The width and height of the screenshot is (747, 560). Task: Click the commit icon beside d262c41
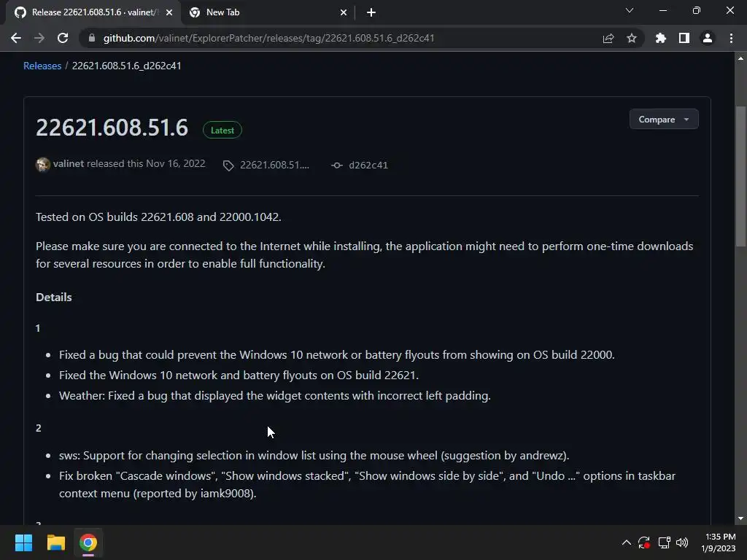point(337,166)
